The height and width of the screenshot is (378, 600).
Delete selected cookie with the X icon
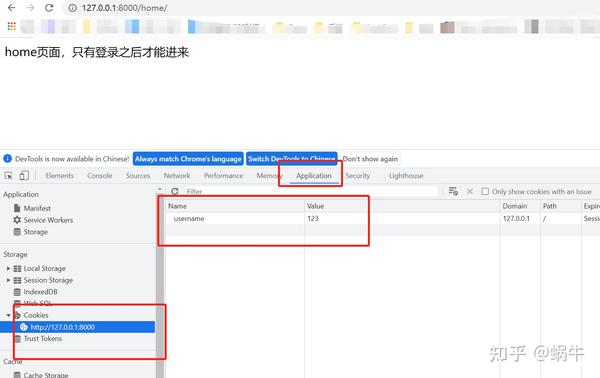pos(470,191)
